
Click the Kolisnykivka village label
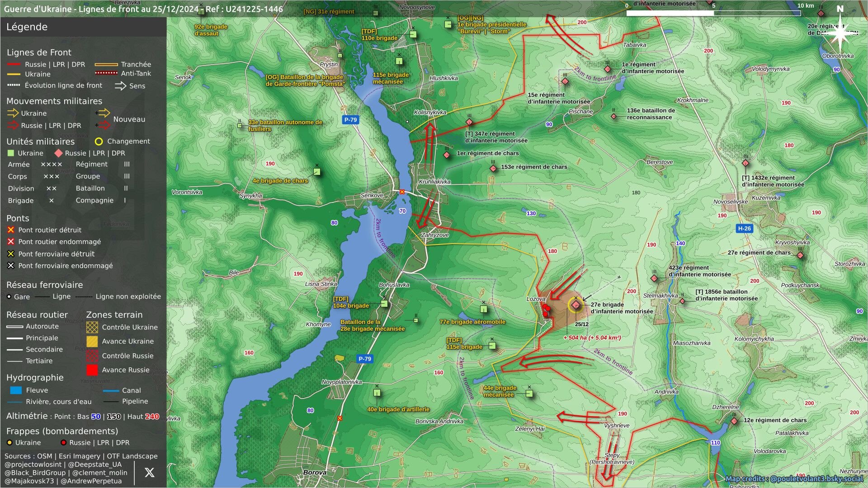coord(430,113)
